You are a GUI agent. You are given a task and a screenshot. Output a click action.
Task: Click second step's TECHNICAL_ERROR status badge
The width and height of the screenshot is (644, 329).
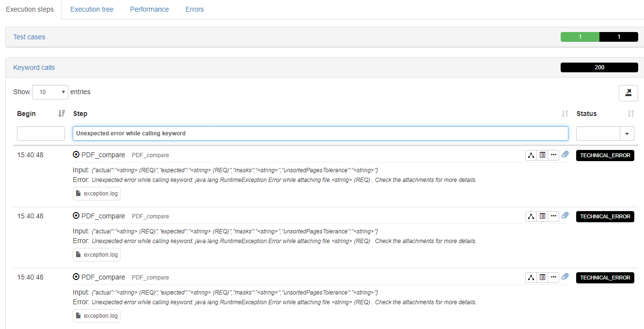pos(605,216)
